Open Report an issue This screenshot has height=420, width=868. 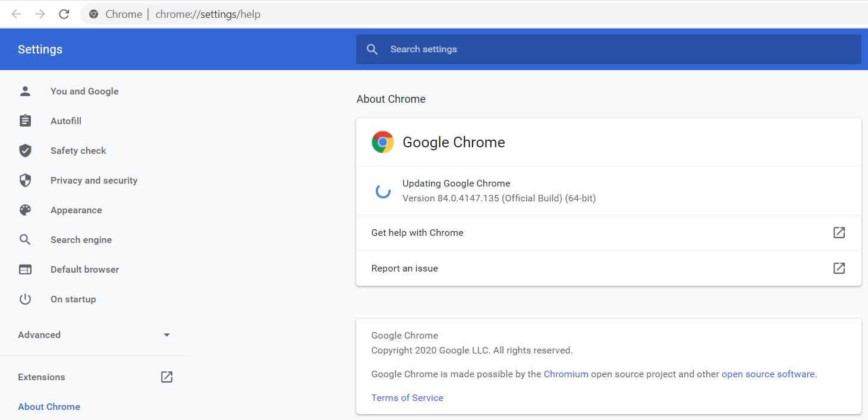coord(608,268)
